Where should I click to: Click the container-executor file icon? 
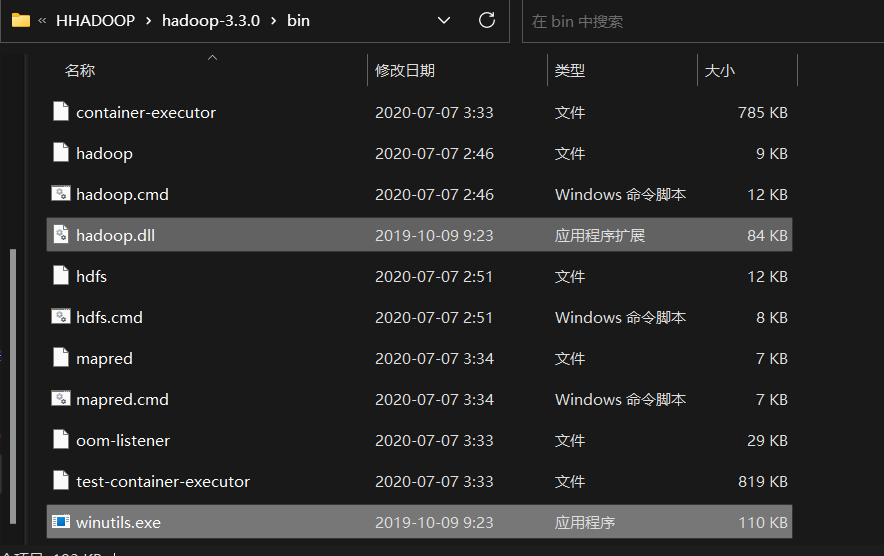61,112
